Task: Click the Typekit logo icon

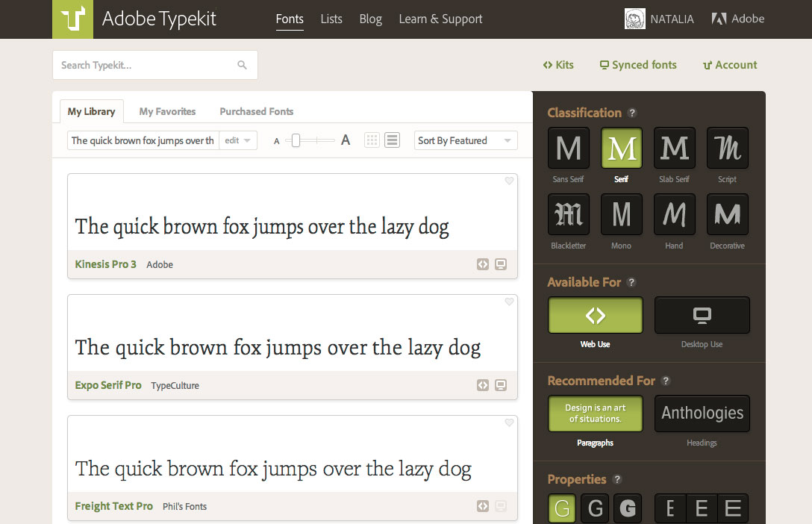Action: (x=72, y=19)
